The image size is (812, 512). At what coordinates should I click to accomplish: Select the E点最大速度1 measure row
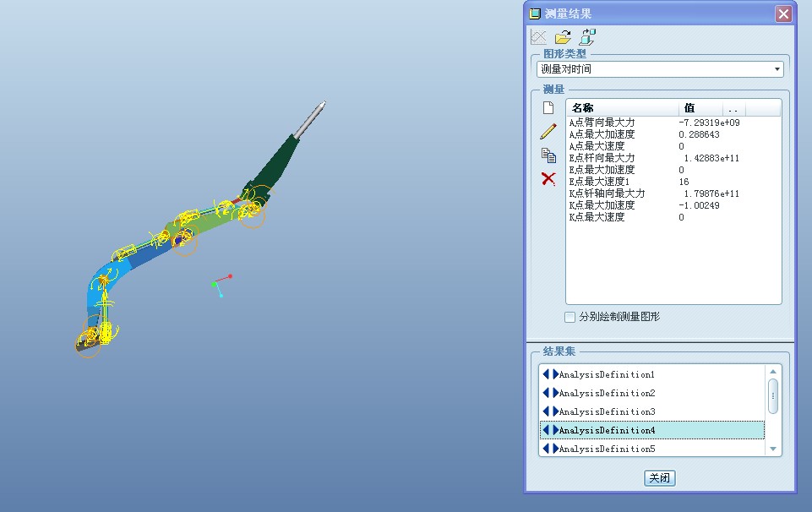pyautogui.click(x=673, y=182)
